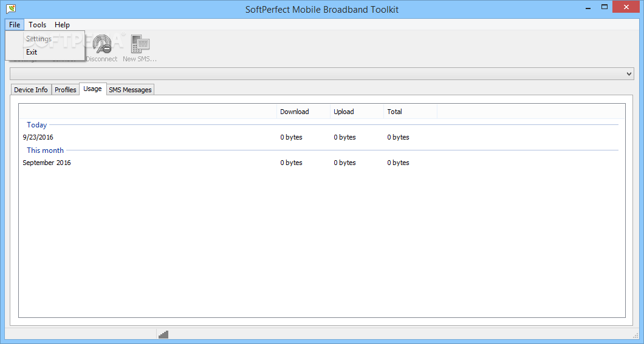Click the upload value for 9/23/2016
Viewport: 644px width, 344px height.
[x=344, y=137]
